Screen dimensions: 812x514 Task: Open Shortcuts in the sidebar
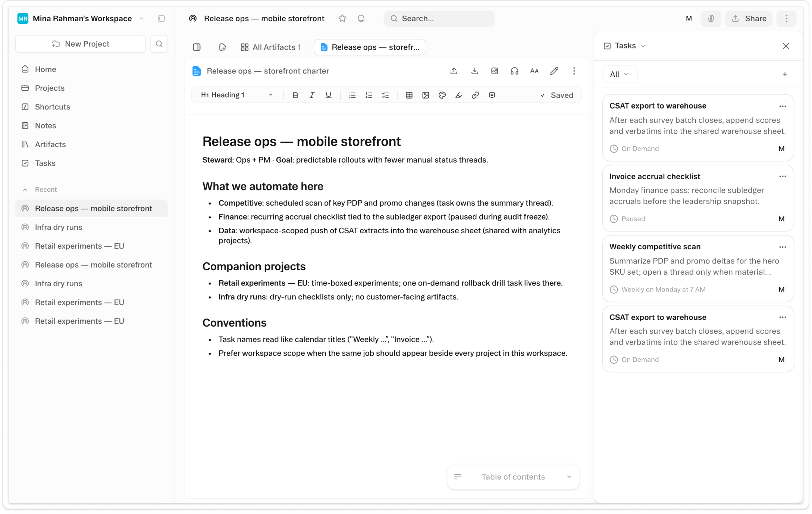click(52, 107)
